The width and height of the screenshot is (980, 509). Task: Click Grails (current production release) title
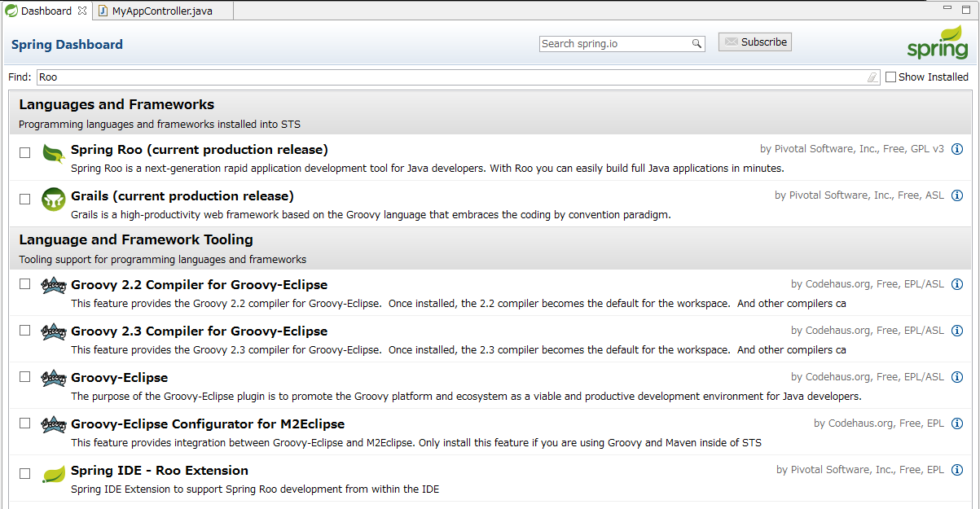tap(182, 196)
